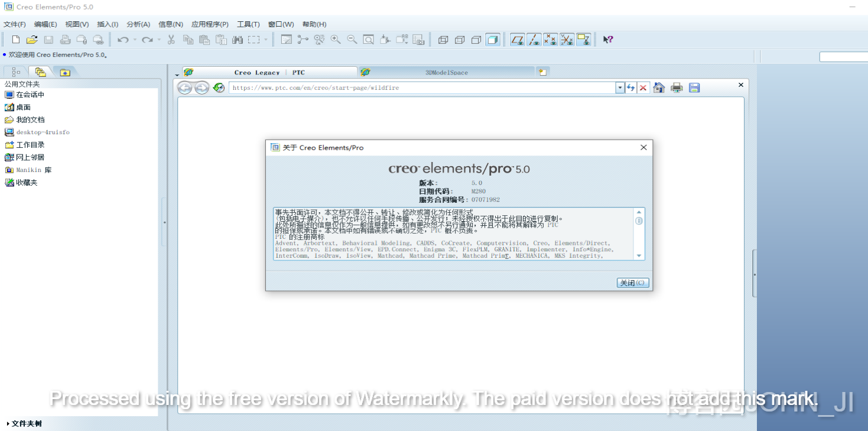The image size is (868, 431).
Task: Open the 视图(V) menu
Action: [x=77, y=24]
